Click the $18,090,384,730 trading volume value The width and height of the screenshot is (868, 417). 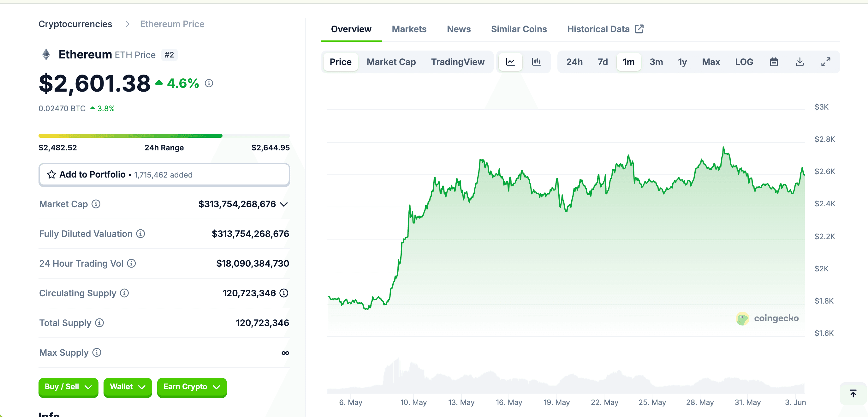click(x=253, y=263)
